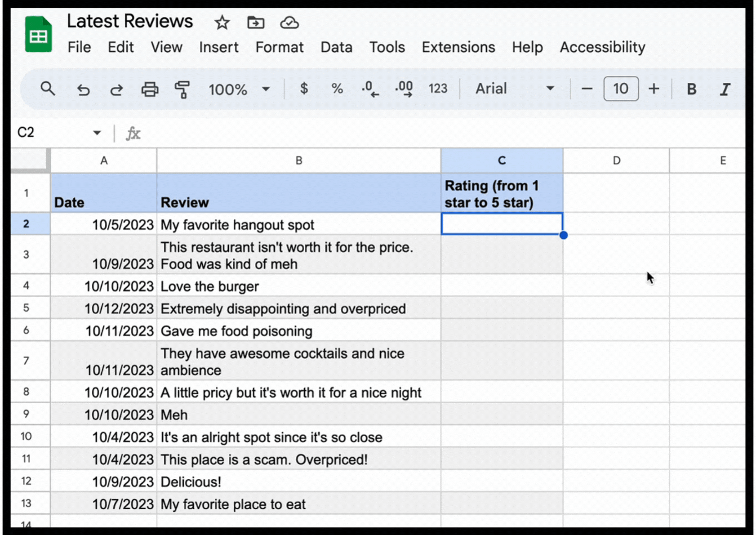
Task: Open the Google Sheets home icon
Action: point(38,34)
